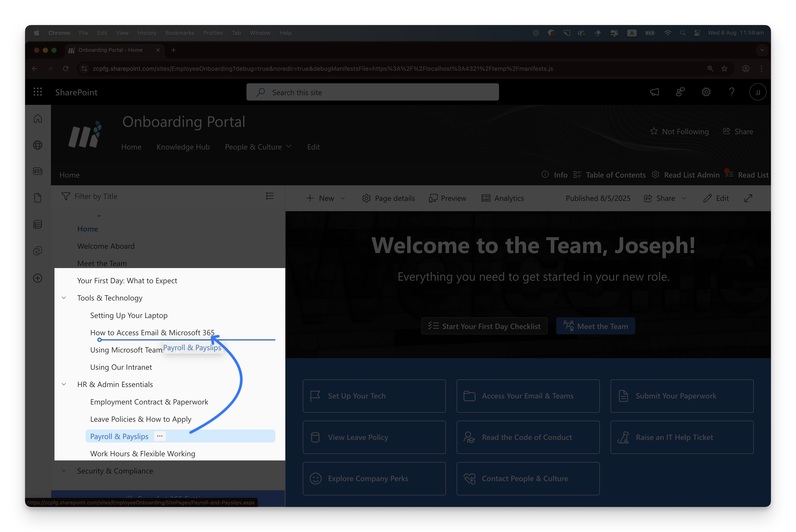Collapse the Tools & Technology section
The width and height of the screenshot is (796, 532).
(64, 298)
